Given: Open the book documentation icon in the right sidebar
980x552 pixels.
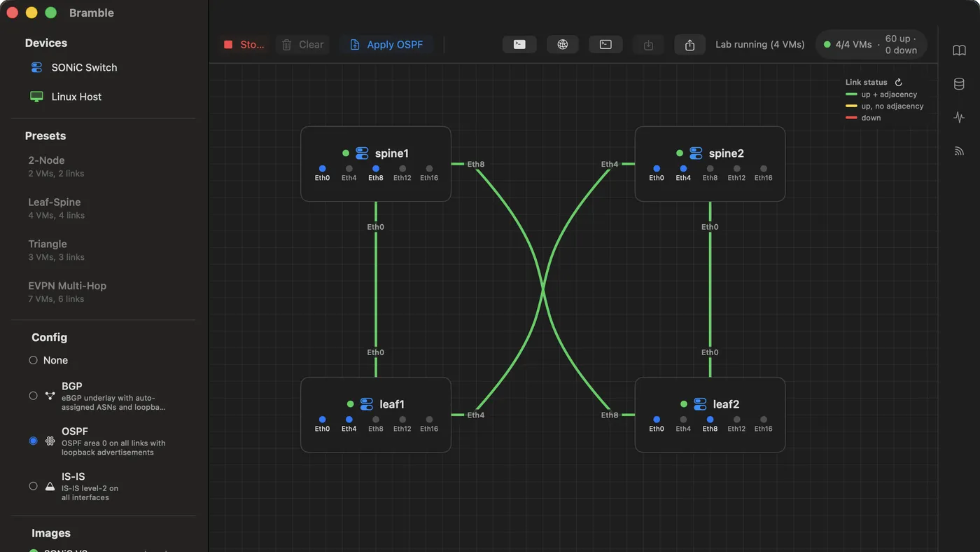Looking at the screenshot, I should coord(959,50).
